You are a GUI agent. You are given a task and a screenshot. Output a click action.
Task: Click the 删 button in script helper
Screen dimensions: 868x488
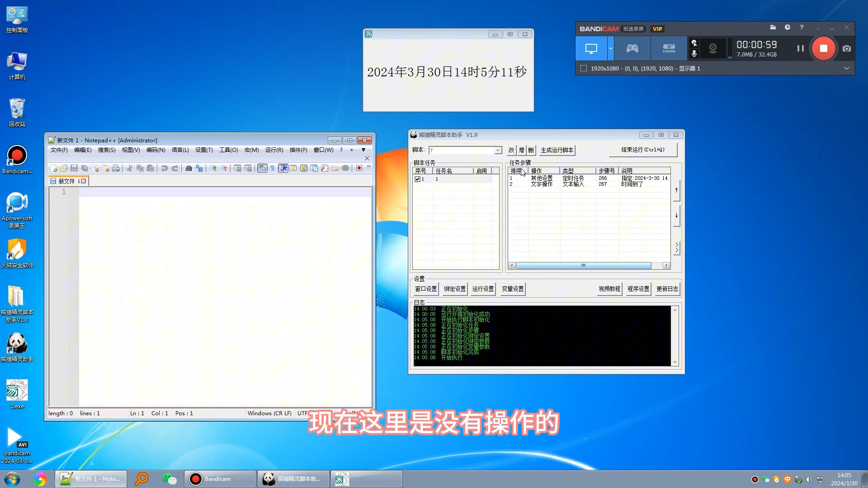point(531,150)
